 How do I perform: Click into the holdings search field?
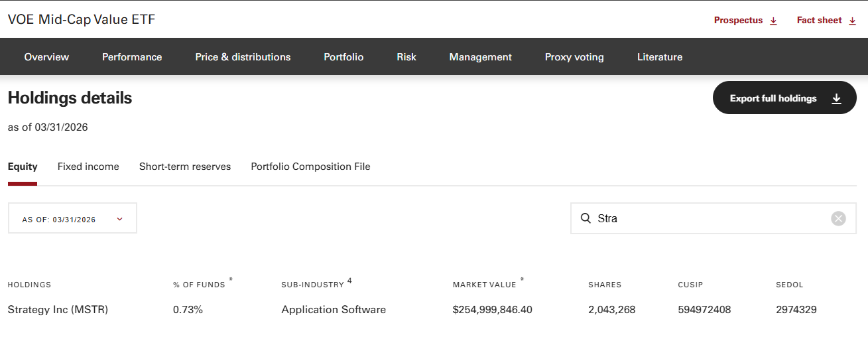[x=710, y=218]
